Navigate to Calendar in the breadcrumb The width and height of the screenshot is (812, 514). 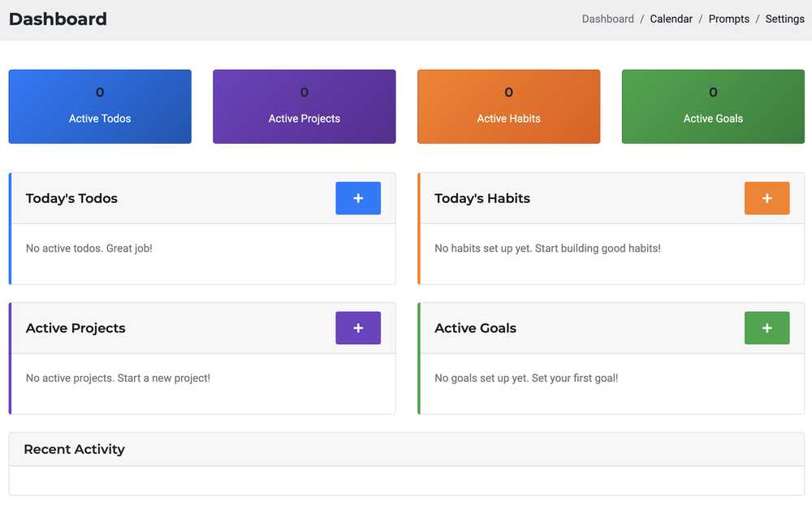(671, 18)
